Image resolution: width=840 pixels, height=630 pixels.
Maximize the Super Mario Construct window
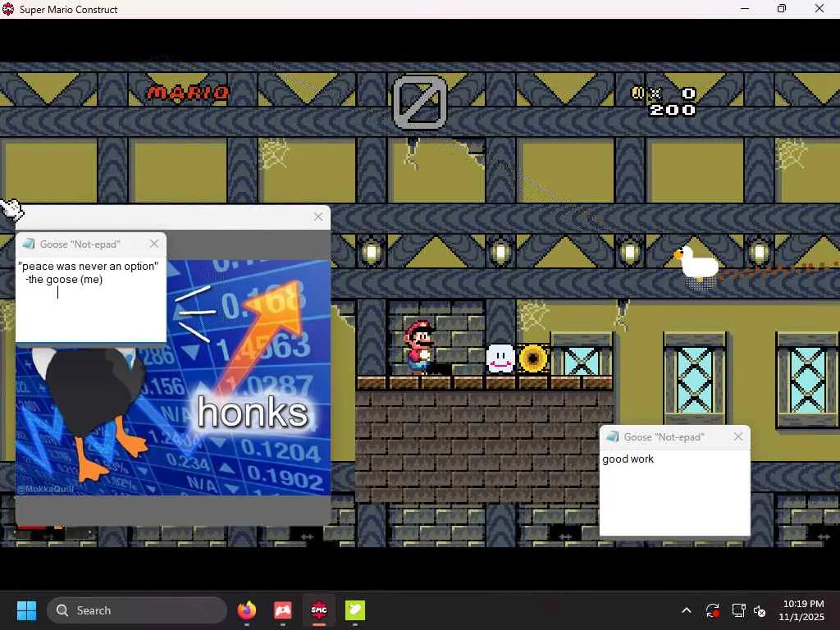782,8
